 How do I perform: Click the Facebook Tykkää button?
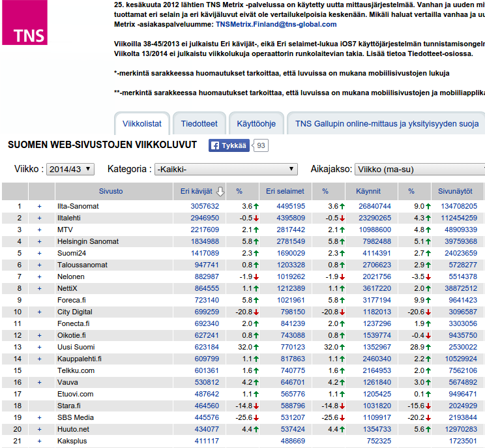pyautogui.click(x=229, y=145)
